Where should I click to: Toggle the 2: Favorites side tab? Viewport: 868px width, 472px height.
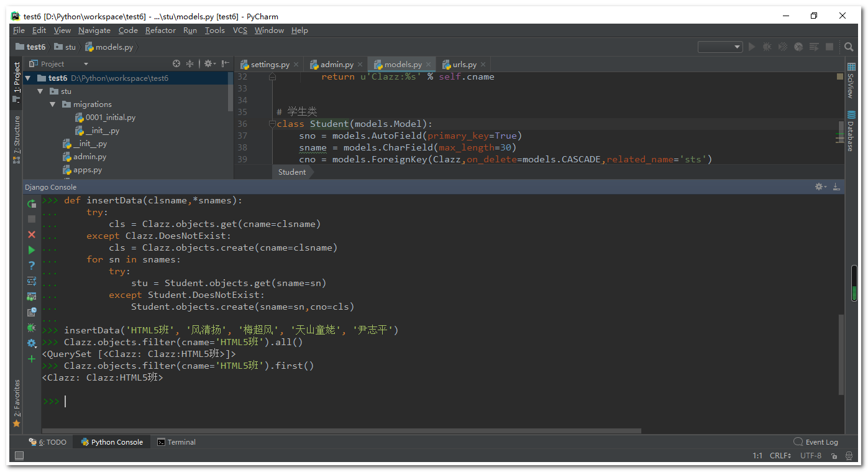pyautogui.click(x=17, y=402)
